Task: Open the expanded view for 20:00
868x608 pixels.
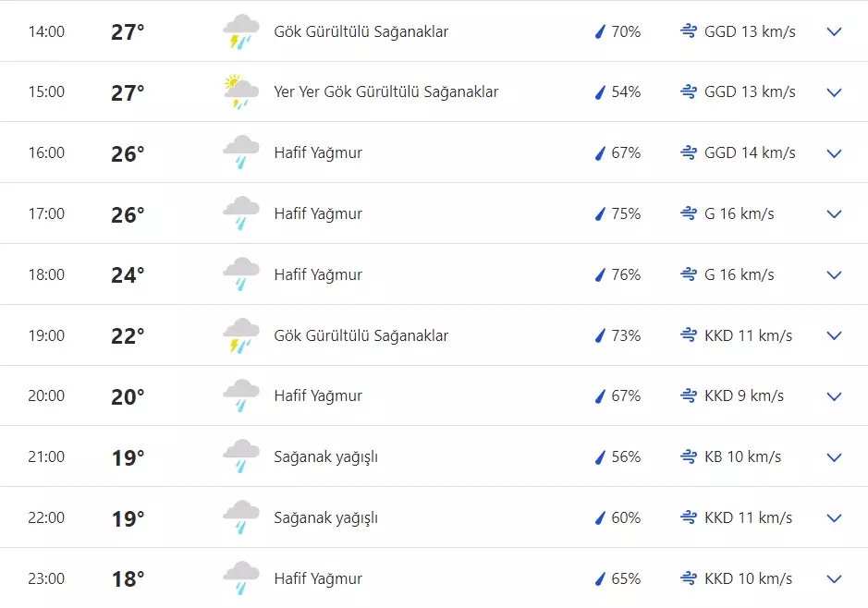Action: point(834,395)
